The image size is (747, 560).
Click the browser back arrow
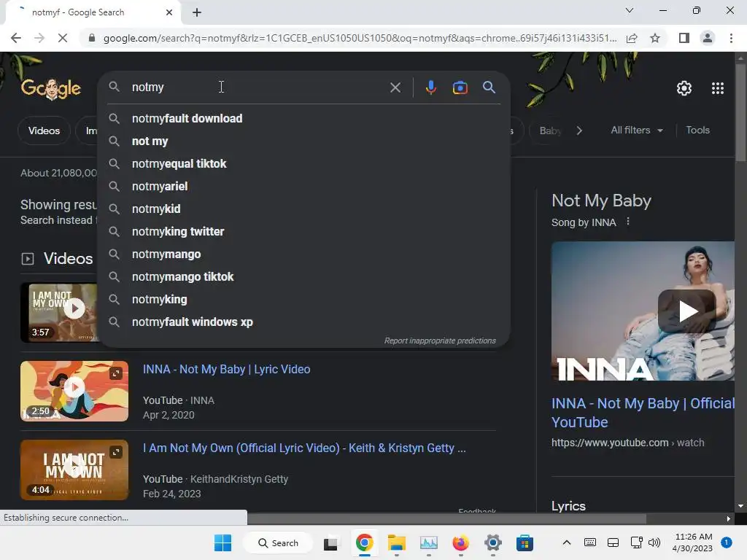click(16, 38)
